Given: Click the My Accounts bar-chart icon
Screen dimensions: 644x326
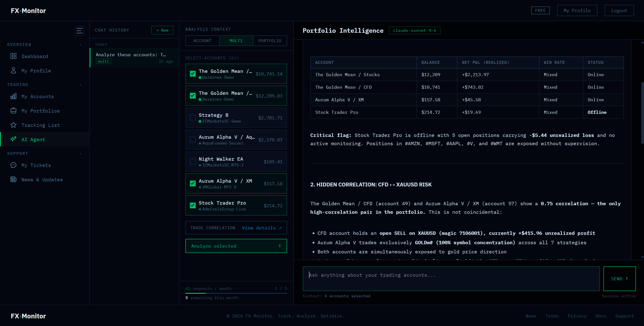Looking at the screenshot, I should [13, 96].
